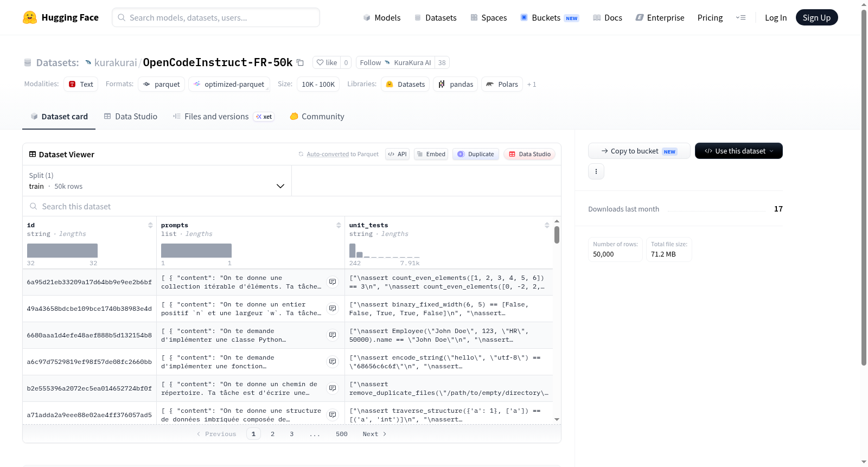Select the Polars library tag
The height and width of the screenshot is (467, 868).
click(x=502, y=84)
